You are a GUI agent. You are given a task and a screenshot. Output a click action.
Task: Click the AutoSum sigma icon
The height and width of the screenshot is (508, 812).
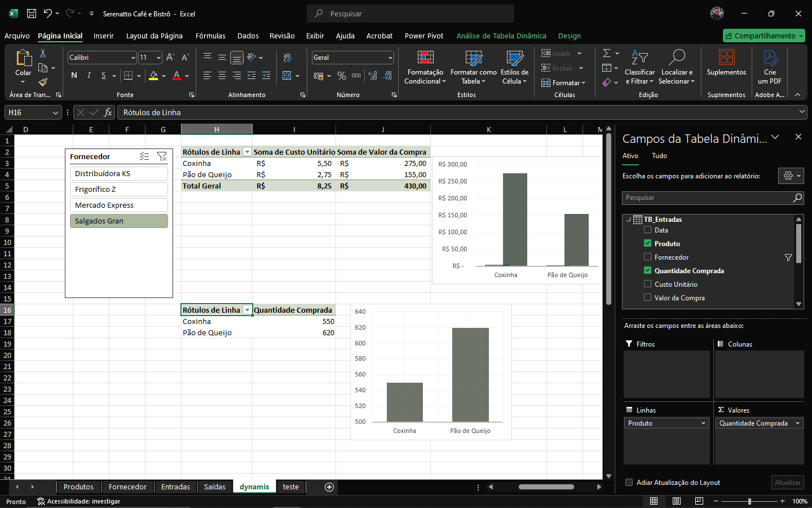[607, 53]
